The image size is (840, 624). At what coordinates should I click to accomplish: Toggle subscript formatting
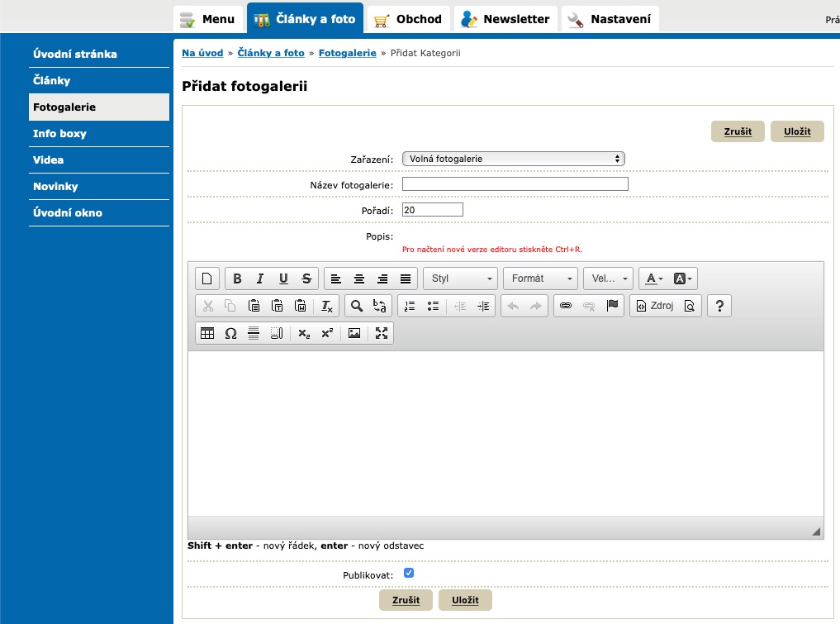pyautogui.click(x=304, y=333)
